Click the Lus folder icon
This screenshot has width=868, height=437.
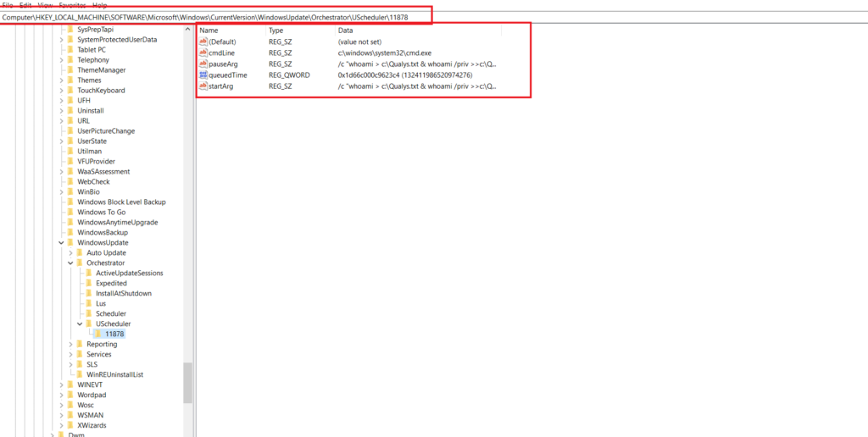pos(88,303)
